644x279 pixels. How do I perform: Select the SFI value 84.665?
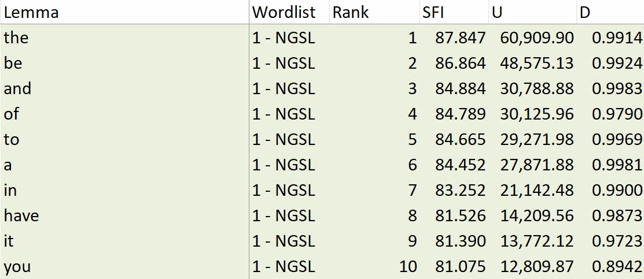coord(461,140)
